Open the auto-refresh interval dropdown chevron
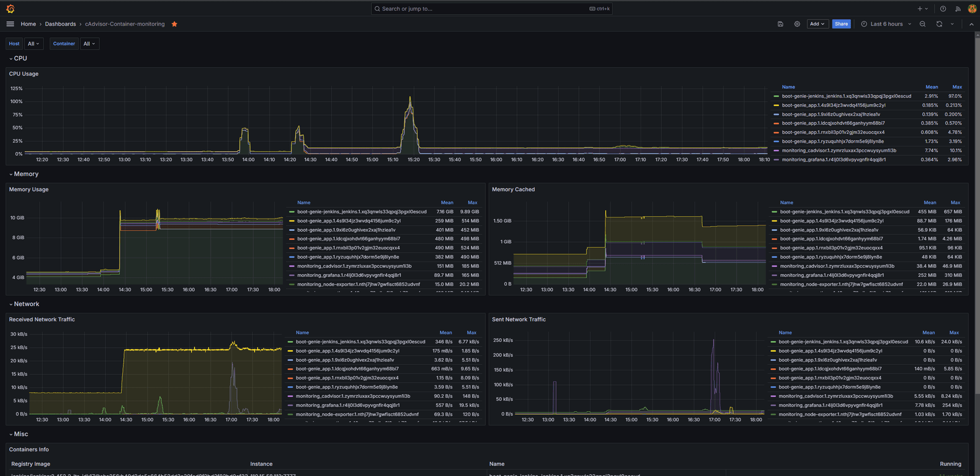The image size is (980, 476). pyautogui.click(x=952, y=24)
